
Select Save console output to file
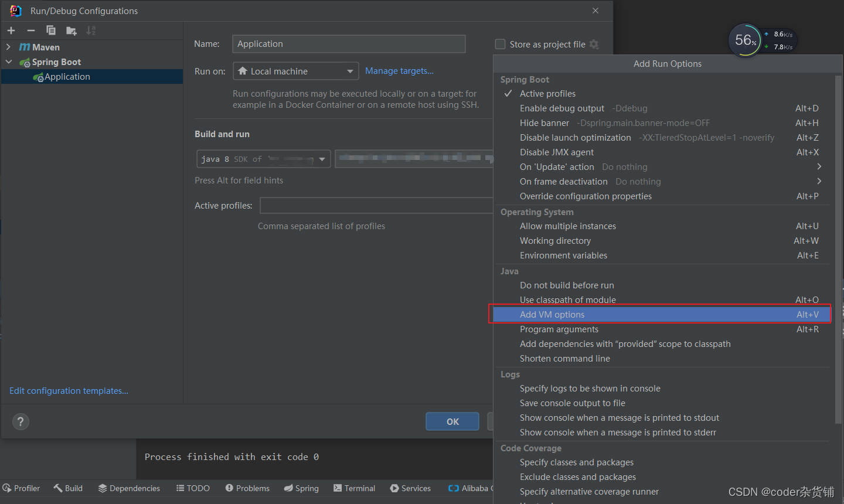(661, 403)
